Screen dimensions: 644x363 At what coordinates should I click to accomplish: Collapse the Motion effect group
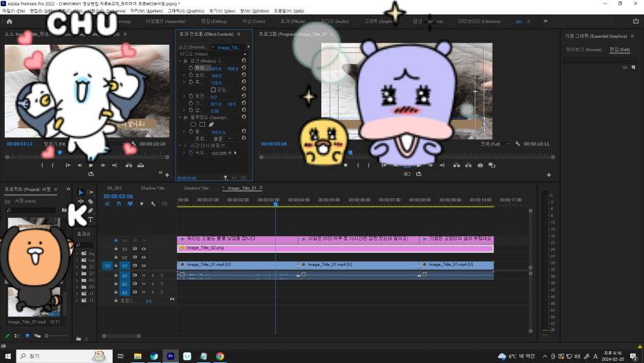point(180,61)
